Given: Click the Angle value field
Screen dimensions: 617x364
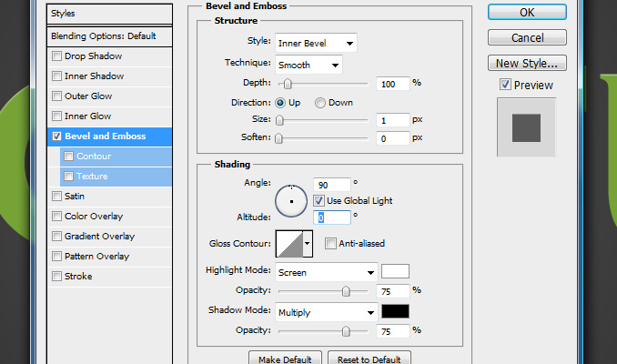Looking at the screenshot, I should [332, 185].
